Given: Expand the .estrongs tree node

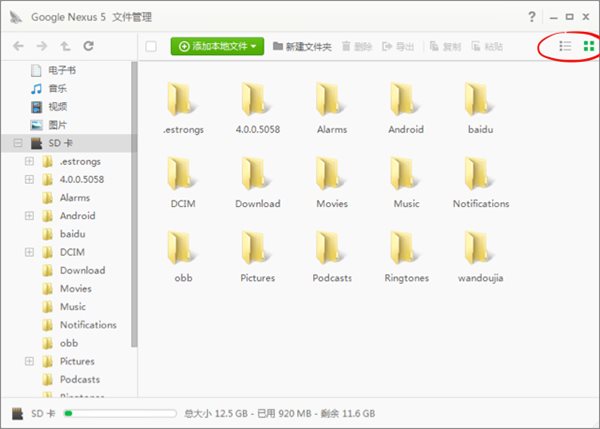Looking at the screenshot, I should [29, 161].
